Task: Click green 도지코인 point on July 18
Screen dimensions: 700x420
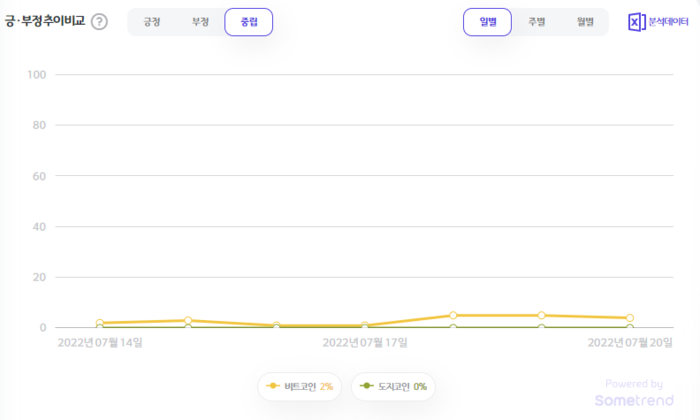Action: coord(453,328)
